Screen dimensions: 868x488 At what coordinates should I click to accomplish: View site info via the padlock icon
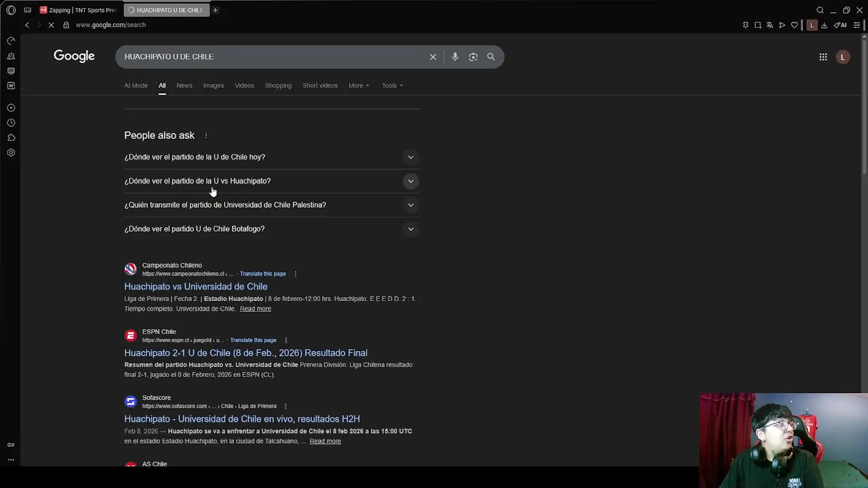(66, 25)
